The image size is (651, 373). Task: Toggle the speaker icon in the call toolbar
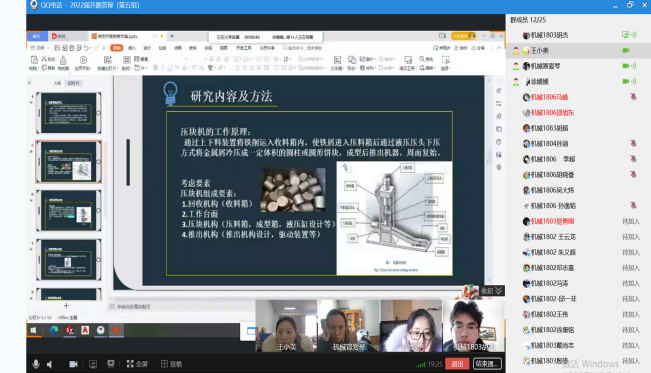(50, 364)
